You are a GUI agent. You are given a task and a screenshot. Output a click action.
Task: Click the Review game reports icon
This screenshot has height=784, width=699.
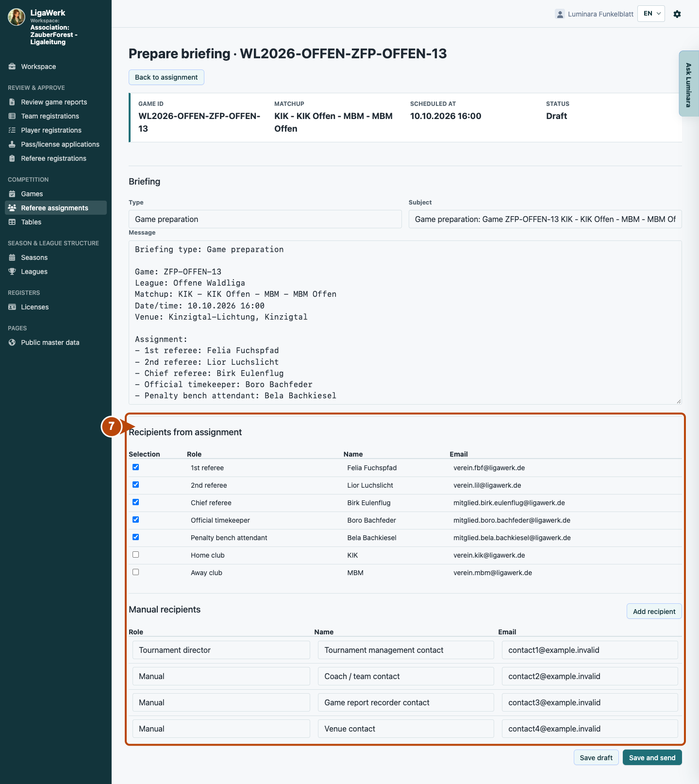coord(12,102)
